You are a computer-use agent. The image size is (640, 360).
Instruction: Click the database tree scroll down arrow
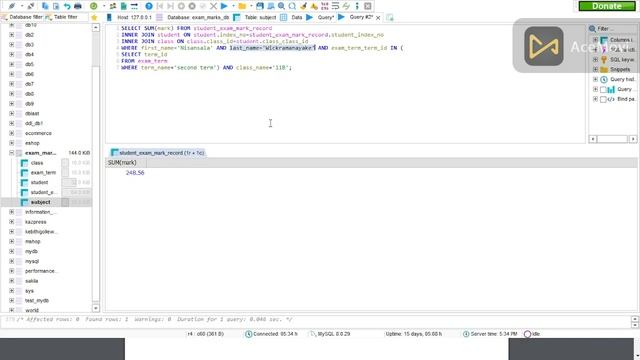point(96,308)
